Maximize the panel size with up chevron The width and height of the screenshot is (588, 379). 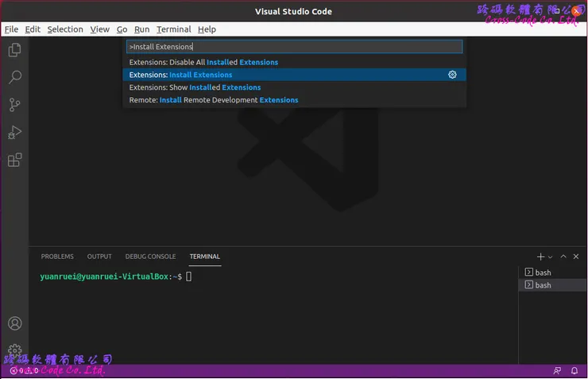(563, 257)
